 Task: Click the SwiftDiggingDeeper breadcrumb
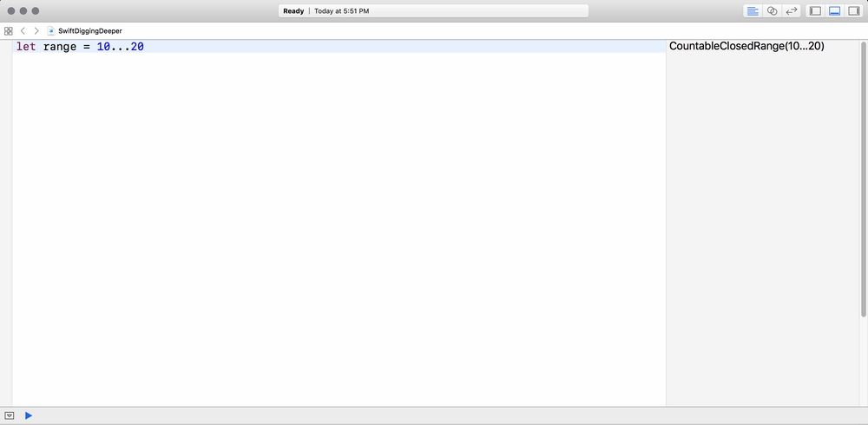tap(89, 31)
